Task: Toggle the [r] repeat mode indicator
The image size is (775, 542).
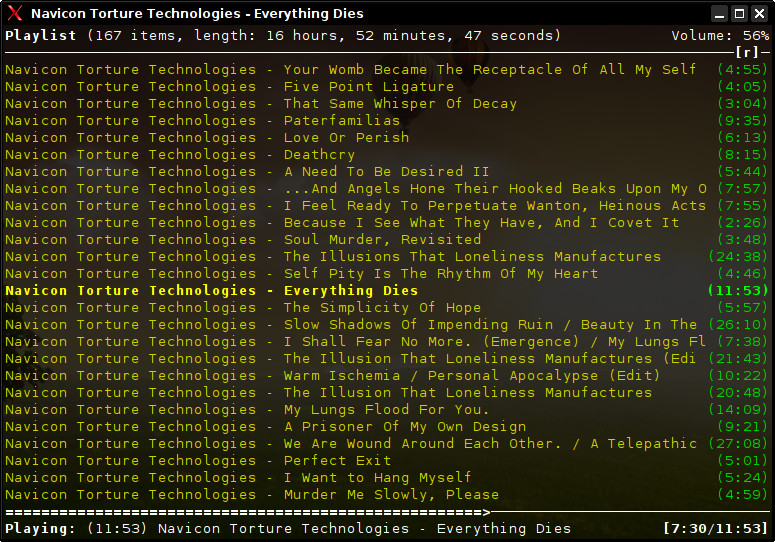Action: [747, 52]
